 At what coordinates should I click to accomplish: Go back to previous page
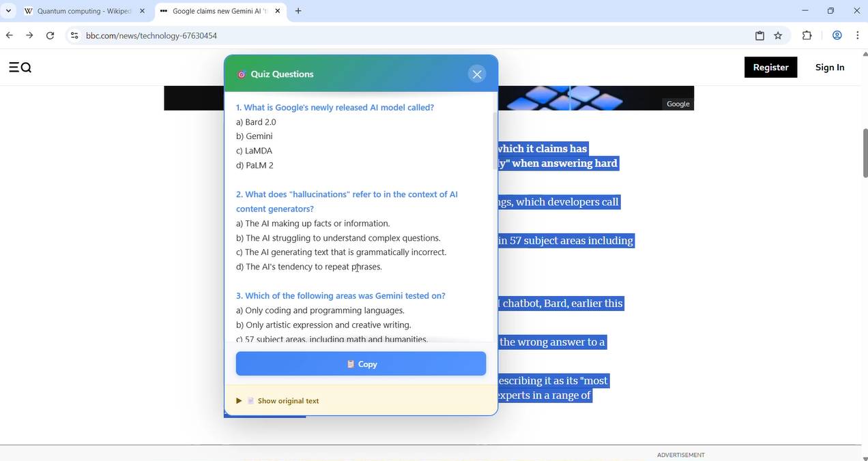pos(10,35)
